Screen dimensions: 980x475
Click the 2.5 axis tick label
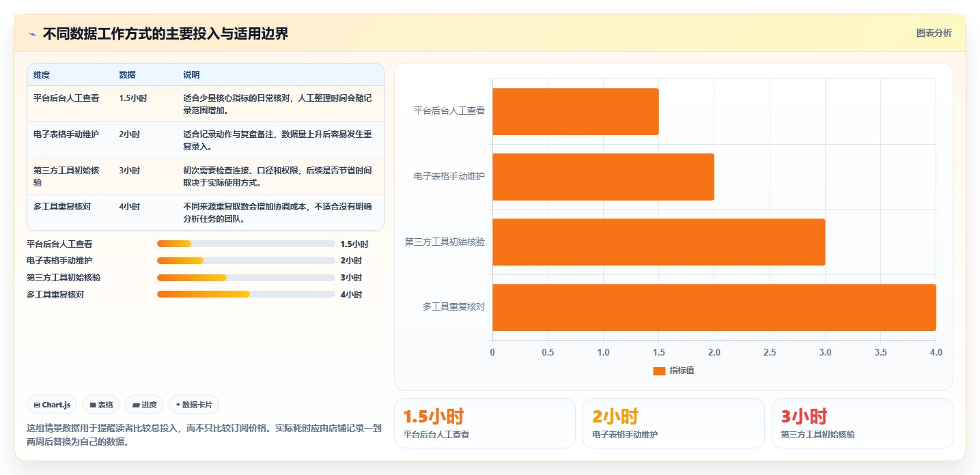coord(770,353)
